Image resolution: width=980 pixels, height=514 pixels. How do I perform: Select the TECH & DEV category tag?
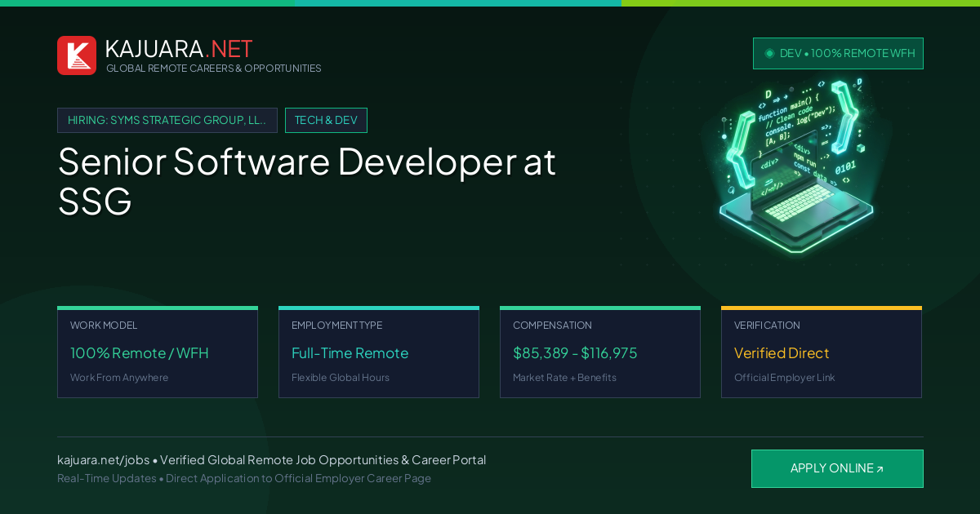(326, 120)
